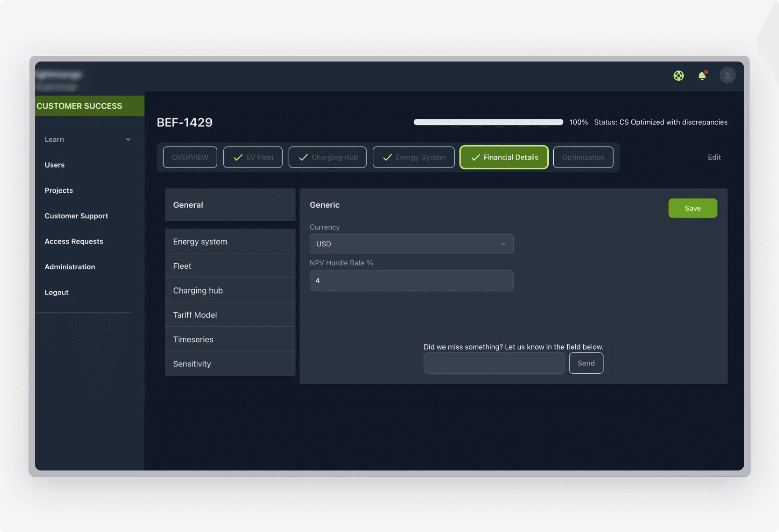Open the Currency USD dropdown
This screenshot has width=779, height=532.
pyautogui.click(x=411, y=244)
